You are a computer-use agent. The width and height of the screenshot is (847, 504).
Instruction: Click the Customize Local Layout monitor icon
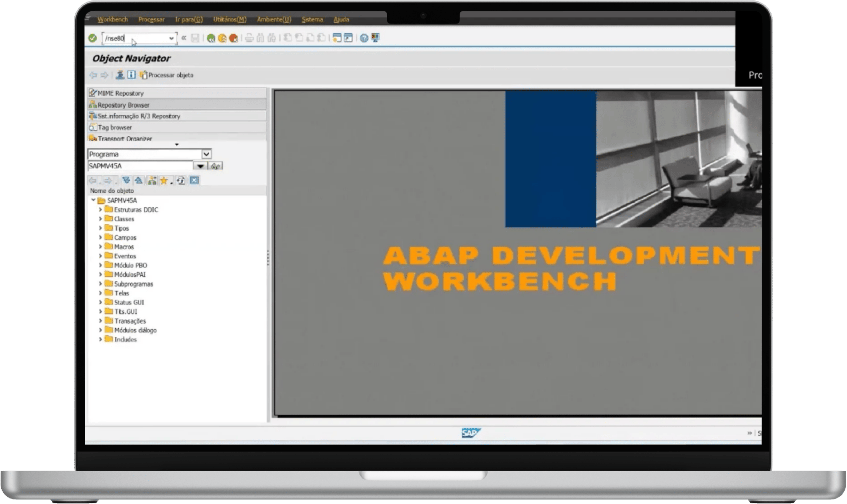point(375,38)
